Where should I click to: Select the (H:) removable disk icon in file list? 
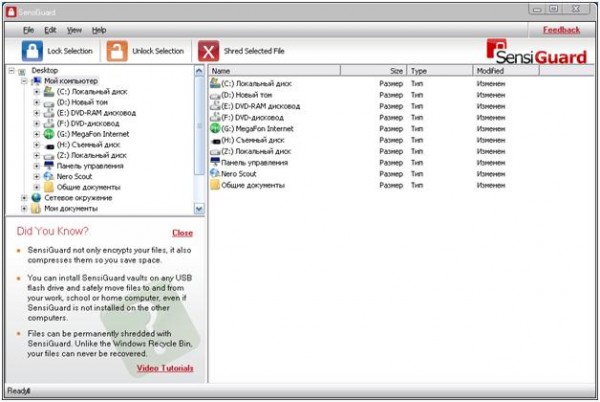[215, 140]
